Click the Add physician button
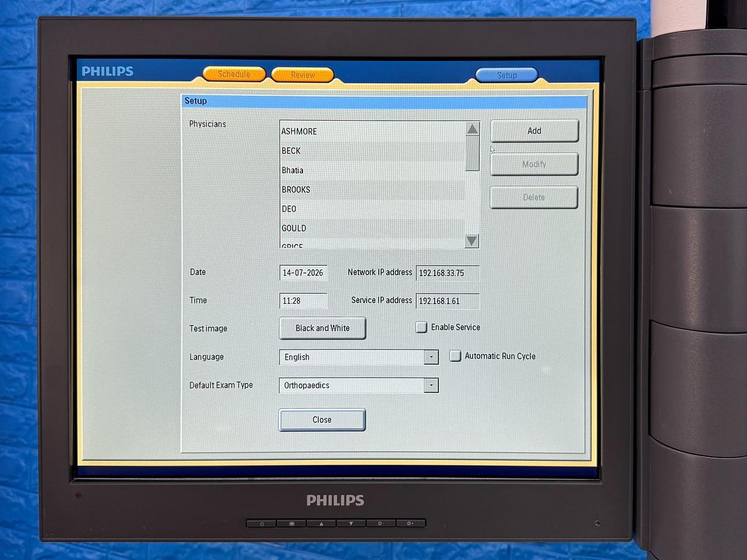The image size is (747, 560). 534,131
